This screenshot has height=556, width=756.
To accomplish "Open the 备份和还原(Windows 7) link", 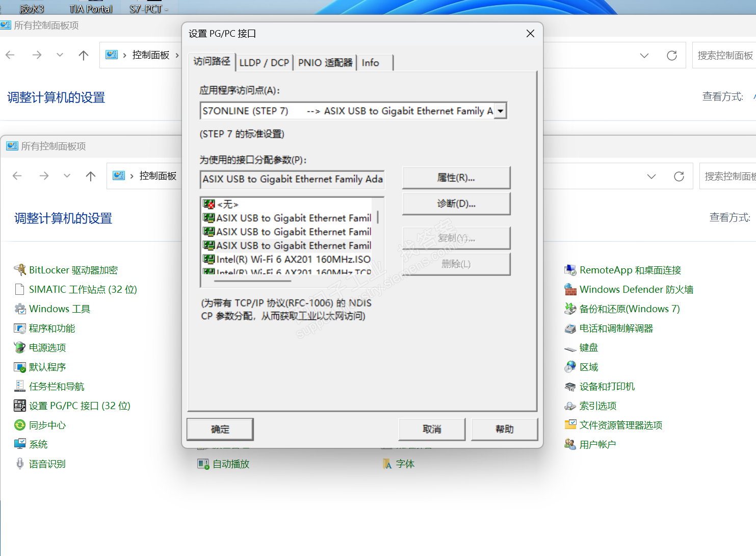I will [x=630, y=309].
